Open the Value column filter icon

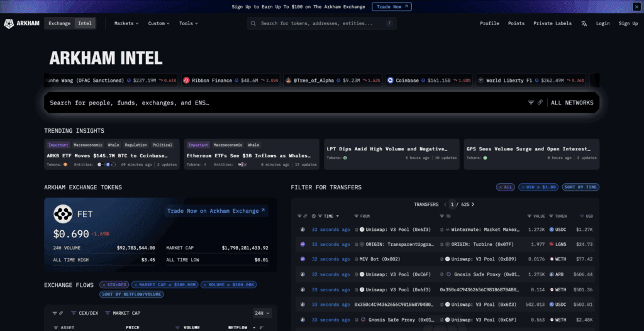pos(530,216)
